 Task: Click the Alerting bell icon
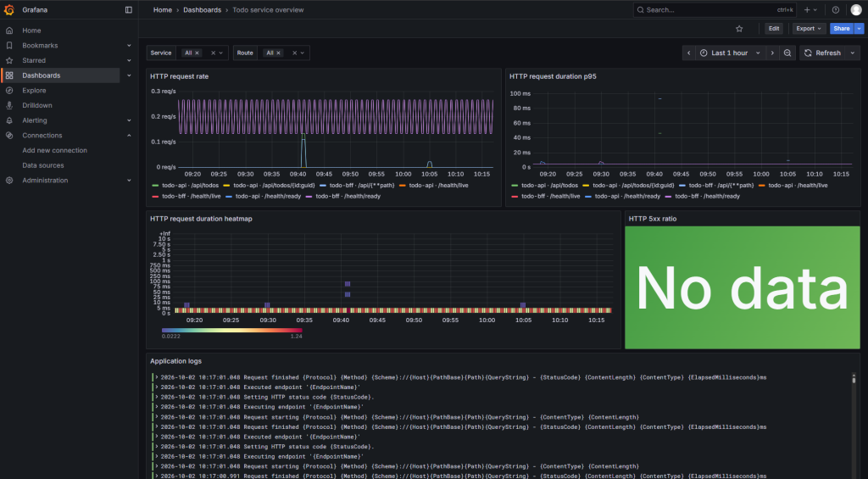point(9,120)
